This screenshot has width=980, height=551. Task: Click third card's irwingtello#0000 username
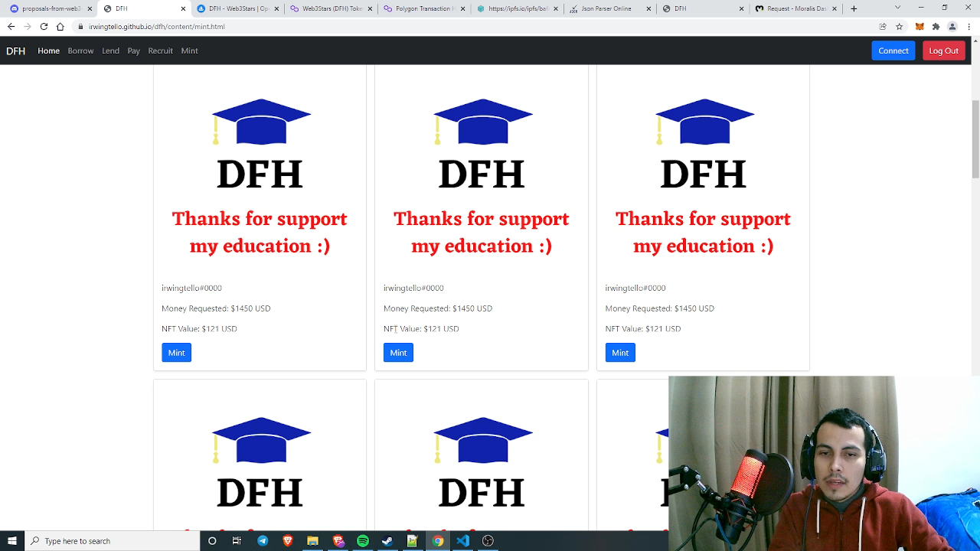pyautogui.click(x=635, y=288)
